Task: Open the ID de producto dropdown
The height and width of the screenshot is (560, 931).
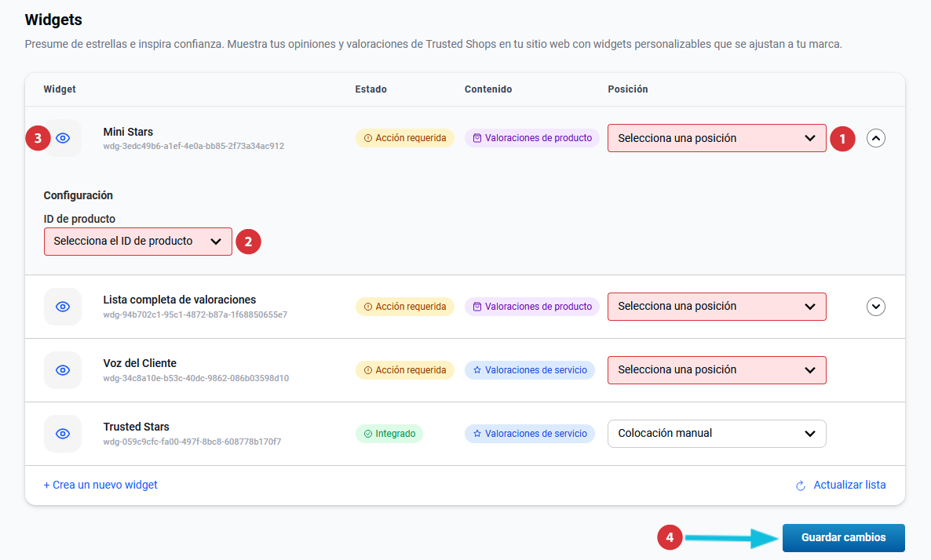Action: (x=137, y=242)
